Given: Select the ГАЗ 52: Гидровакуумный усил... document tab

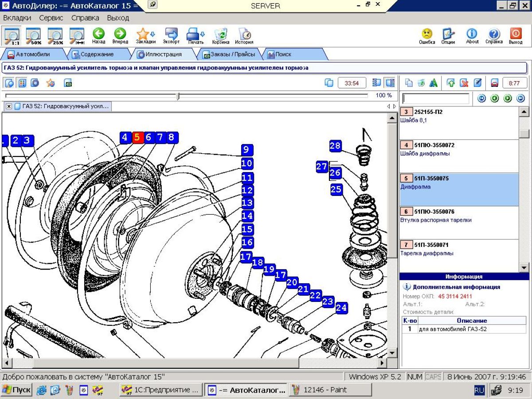Looking at the screenshot, I should click(x=62, y=106).
